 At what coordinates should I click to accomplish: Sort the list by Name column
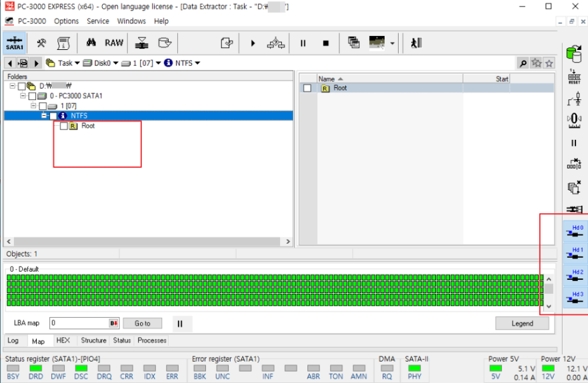(x=390, y=79)
